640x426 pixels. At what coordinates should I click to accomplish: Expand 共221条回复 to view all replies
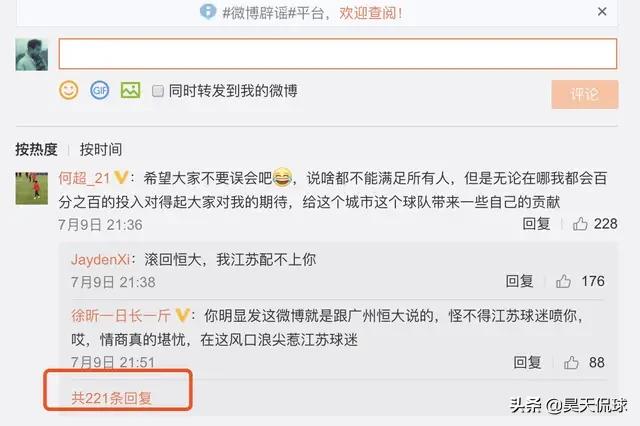click(x=111, y=398)
